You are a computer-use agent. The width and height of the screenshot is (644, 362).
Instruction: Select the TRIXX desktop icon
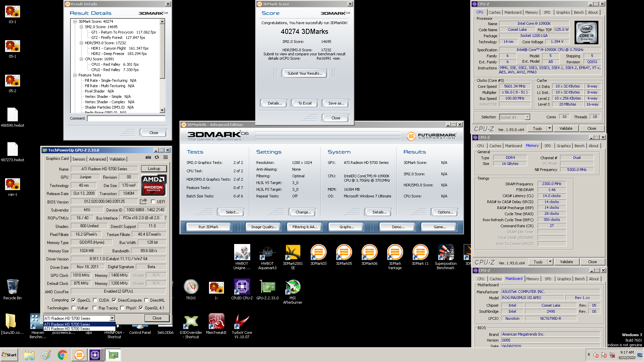[191, 290]
